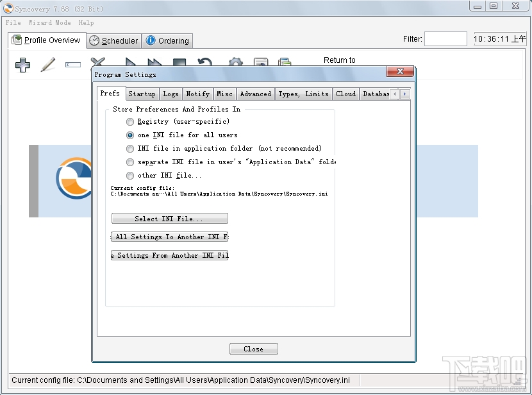The height and width of the screenshot is (395, 532).
Task: Switch to Profile Overview tab
Action: 47,40
